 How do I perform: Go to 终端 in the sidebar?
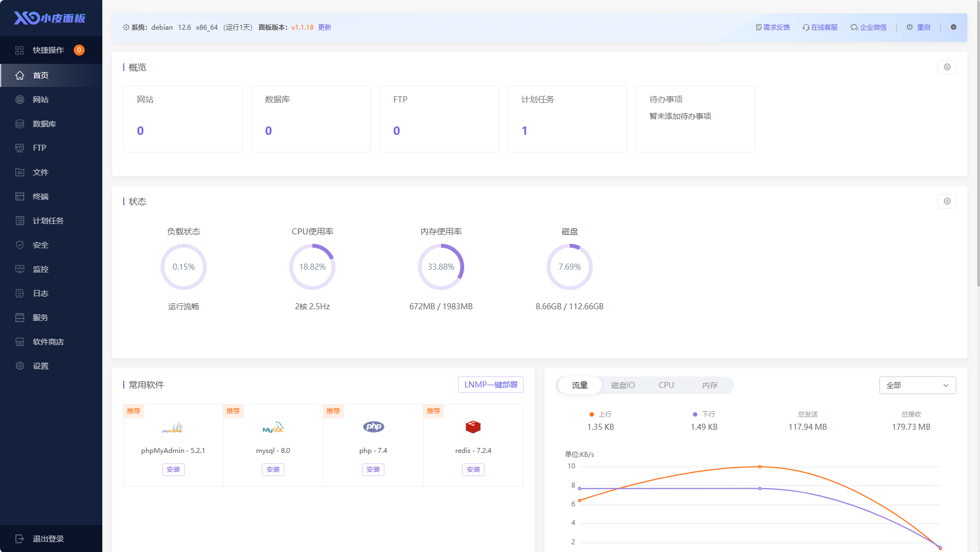40,196
